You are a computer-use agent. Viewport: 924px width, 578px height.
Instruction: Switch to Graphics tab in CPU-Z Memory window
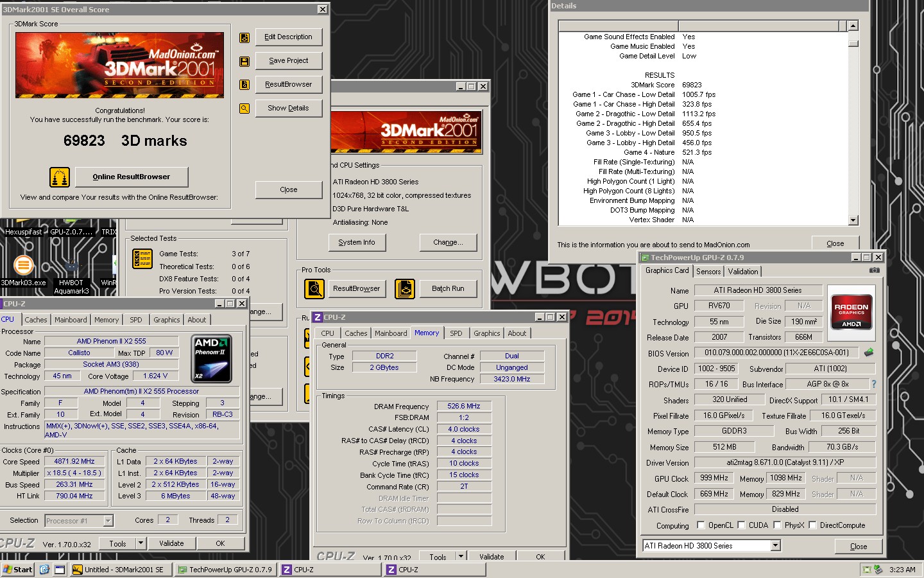487,333
